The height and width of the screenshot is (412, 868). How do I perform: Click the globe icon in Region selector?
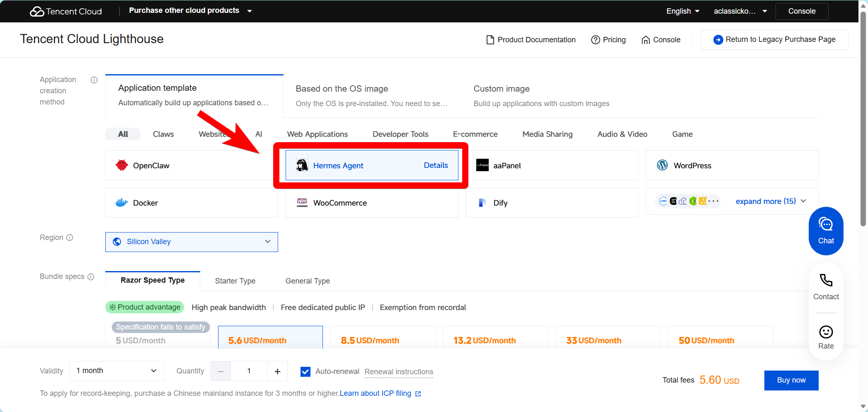117,242
